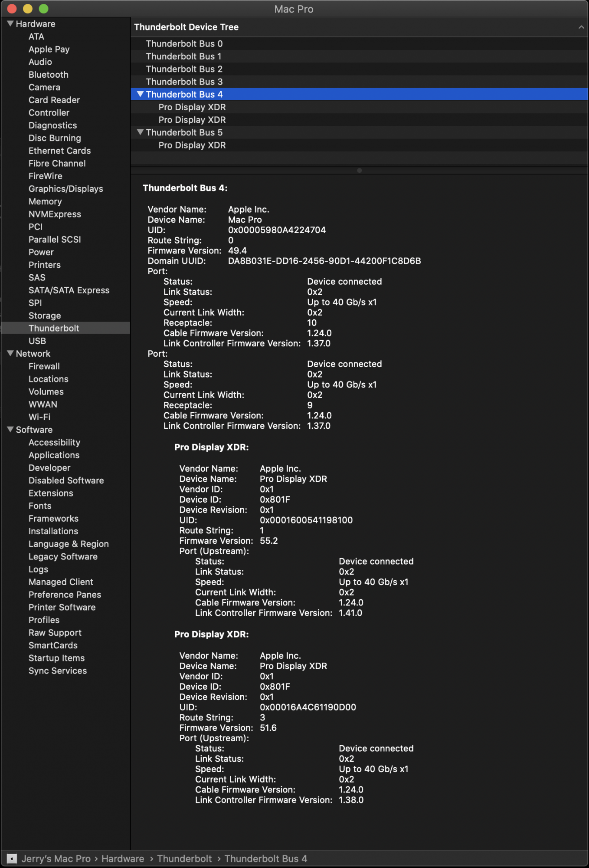Open SATA/SATA Express entry
Screen dimensions: 589x868
coord(69,290)
